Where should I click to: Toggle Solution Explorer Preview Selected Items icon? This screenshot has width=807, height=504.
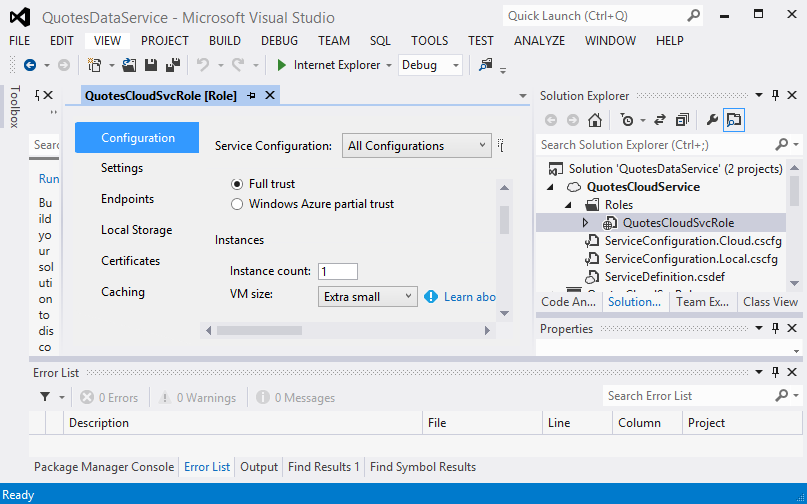(x=734, y=120)
